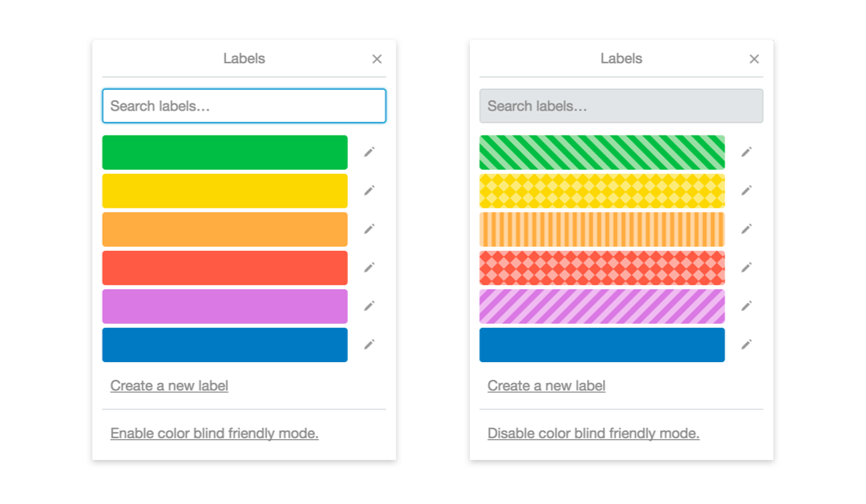Close the left Labels popup

pos(377,59)
